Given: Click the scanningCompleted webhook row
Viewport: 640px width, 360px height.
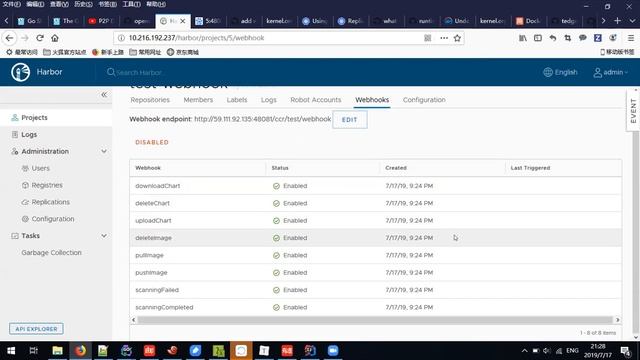Looking at the screenshot, I should coord(376,307).
